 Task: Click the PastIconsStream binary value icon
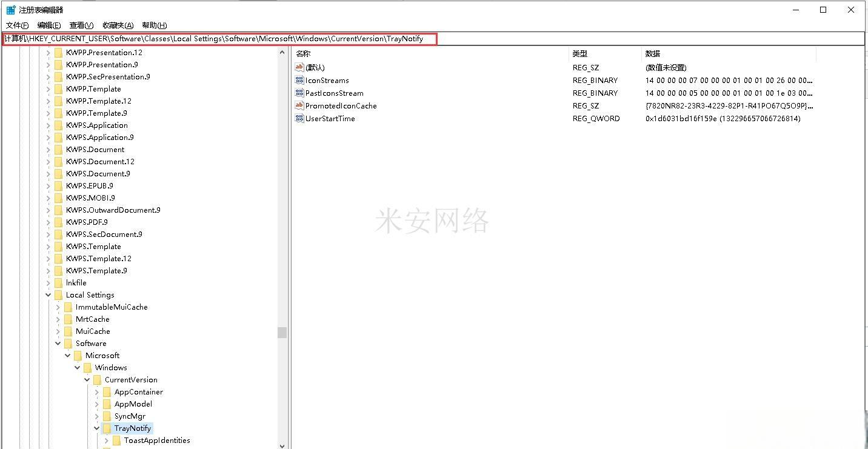(299, 93)
